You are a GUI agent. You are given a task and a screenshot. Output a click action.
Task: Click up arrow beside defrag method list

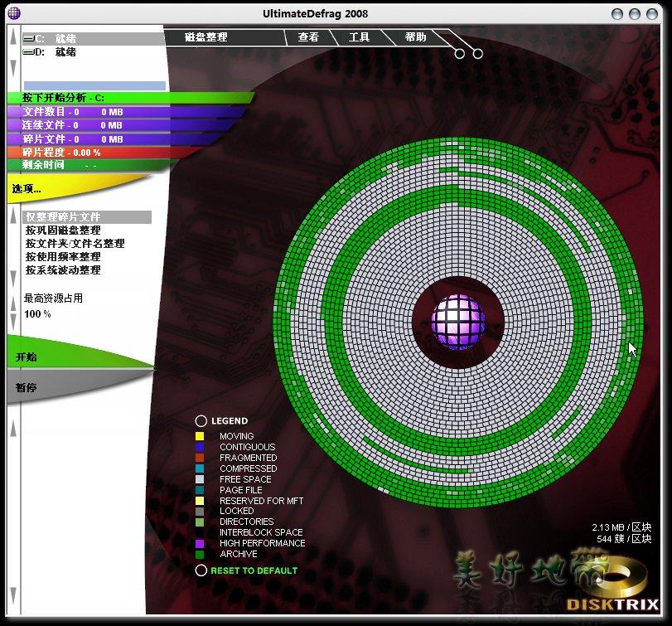pyautogui.click(x=13, y=216)
